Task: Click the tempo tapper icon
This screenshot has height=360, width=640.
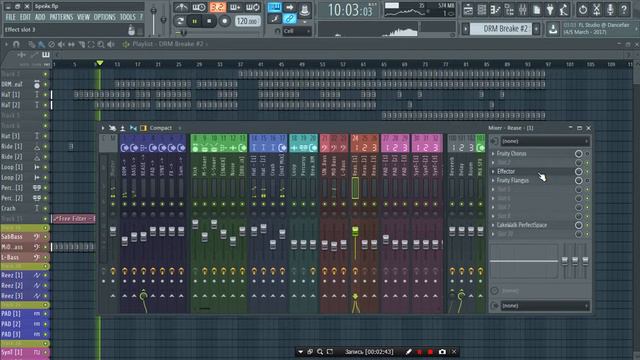Action: [x=564, y=10]
